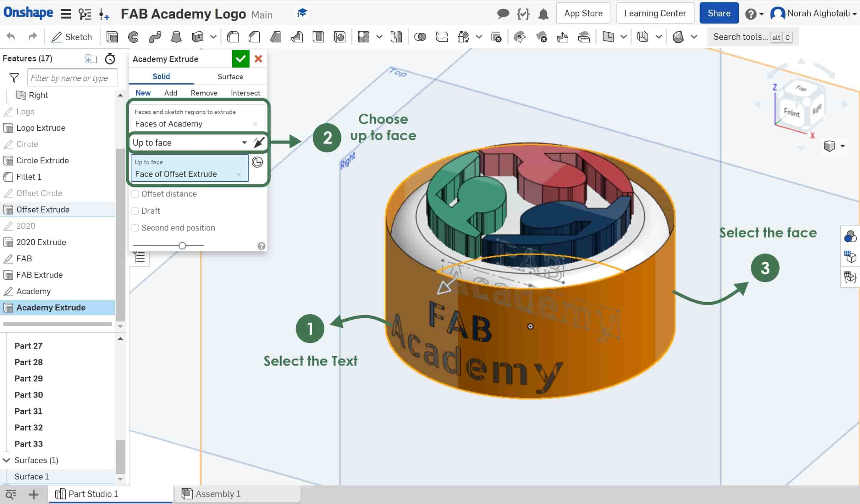860x504 pixels.
Task: Select the Split tool icon
Action: 442,36
